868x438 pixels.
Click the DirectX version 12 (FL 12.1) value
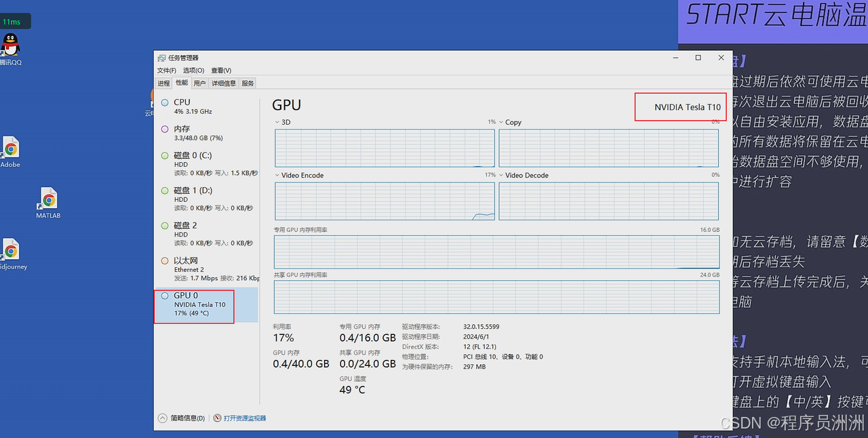[x=481, y=346]
